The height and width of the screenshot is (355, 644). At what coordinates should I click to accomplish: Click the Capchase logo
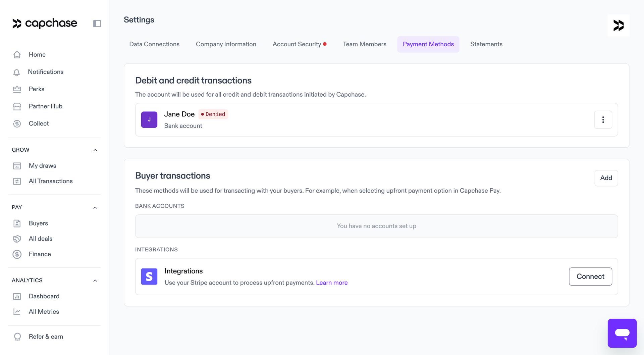click(x=44, y=23)
